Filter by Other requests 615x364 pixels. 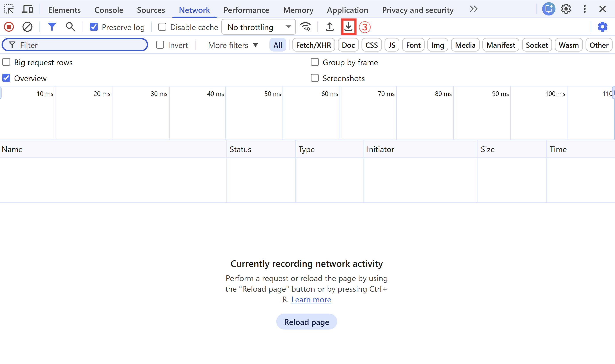click(x=599, y=45)
